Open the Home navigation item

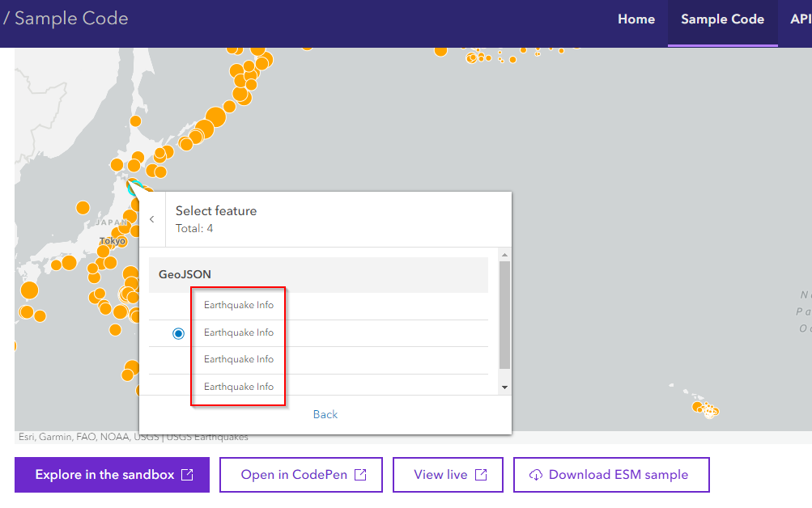click(636, 19)
